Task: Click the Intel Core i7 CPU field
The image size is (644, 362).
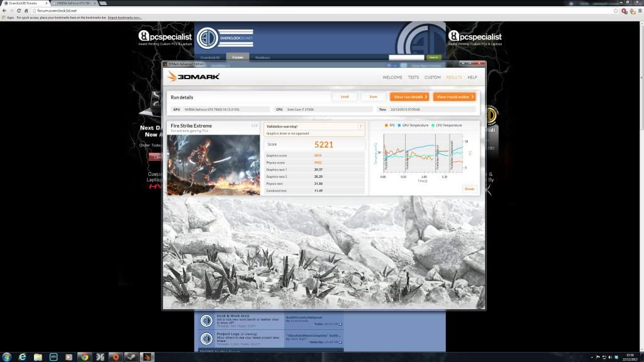Action: (324, 109)
